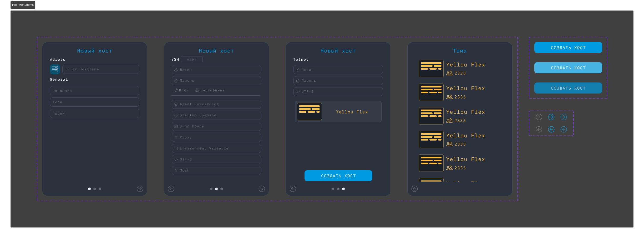
Task: Click the Сертификат certificate icon
Action: tap(197, 90)
